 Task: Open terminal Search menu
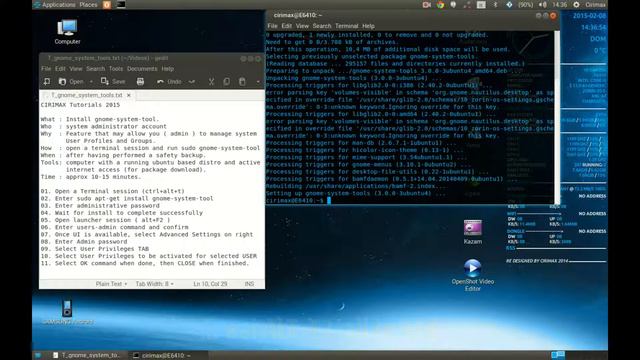(322, 26)
